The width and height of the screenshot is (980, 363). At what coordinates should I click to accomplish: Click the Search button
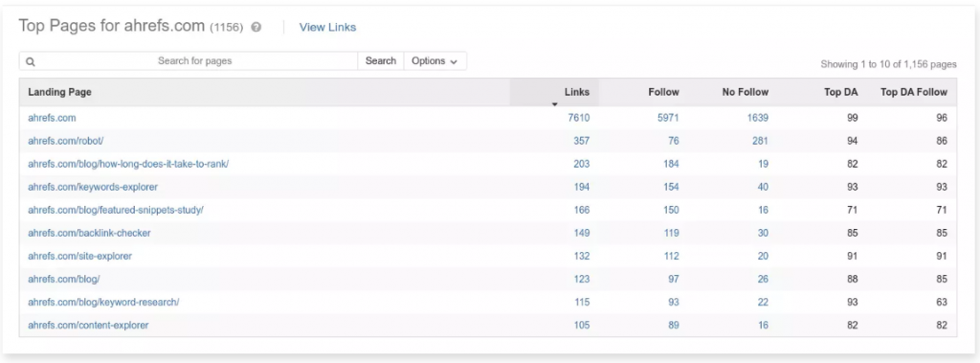tap(381, 60)
